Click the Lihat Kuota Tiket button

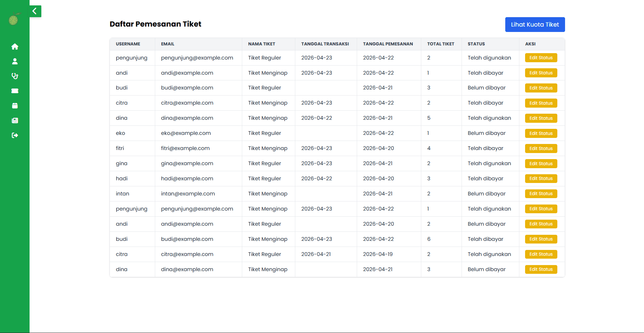535,25
